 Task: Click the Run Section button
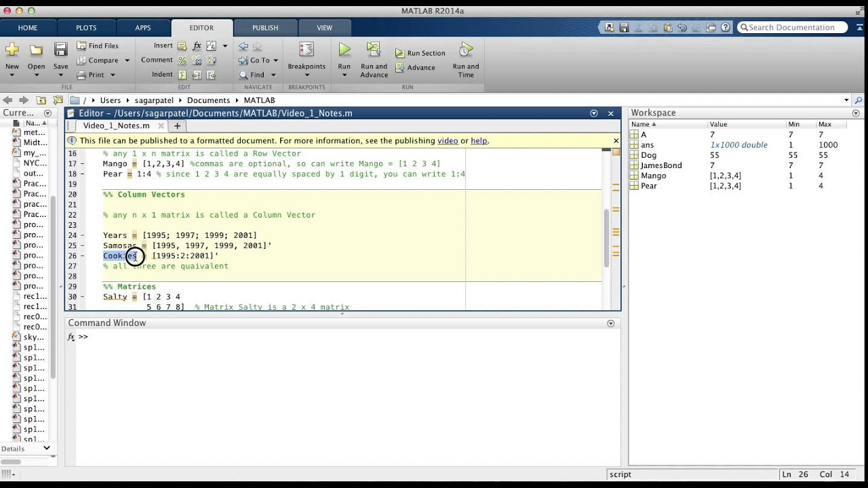(x=420, y=53)
